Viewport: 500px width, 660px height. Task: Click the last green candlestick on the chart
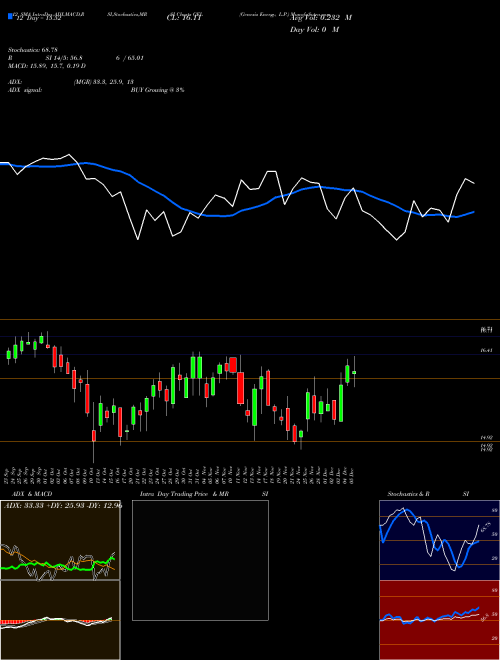click(x=354, y=373)
